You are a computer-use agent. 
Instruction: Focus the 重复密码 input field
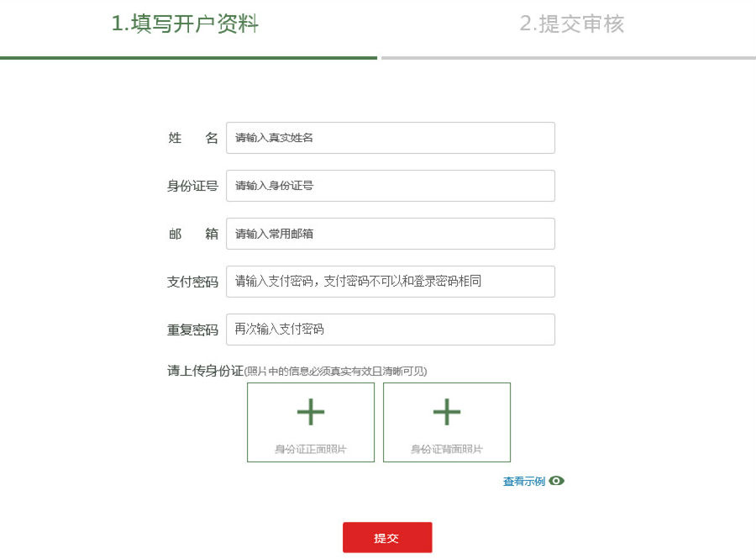(391, 330)
